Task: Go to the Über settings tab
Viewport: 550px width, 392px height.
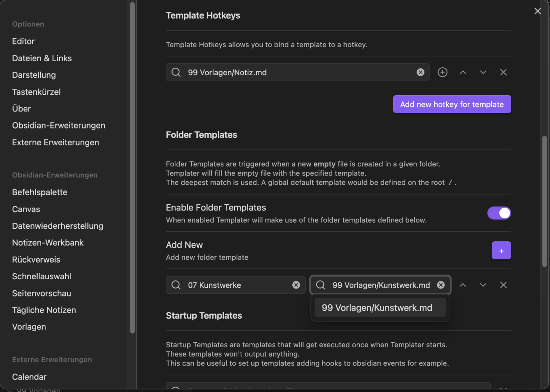Action: (x=21, y=108)
